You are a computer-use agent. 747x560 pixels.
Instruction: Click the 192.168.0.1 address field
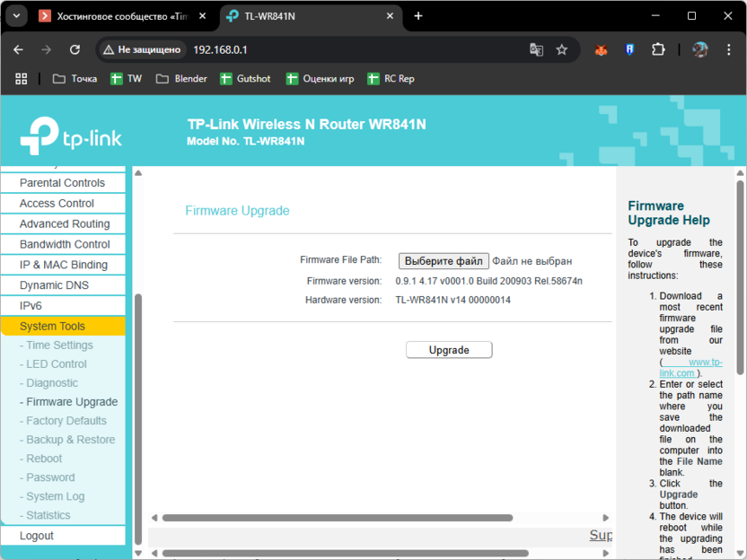[x=220, y=49]
